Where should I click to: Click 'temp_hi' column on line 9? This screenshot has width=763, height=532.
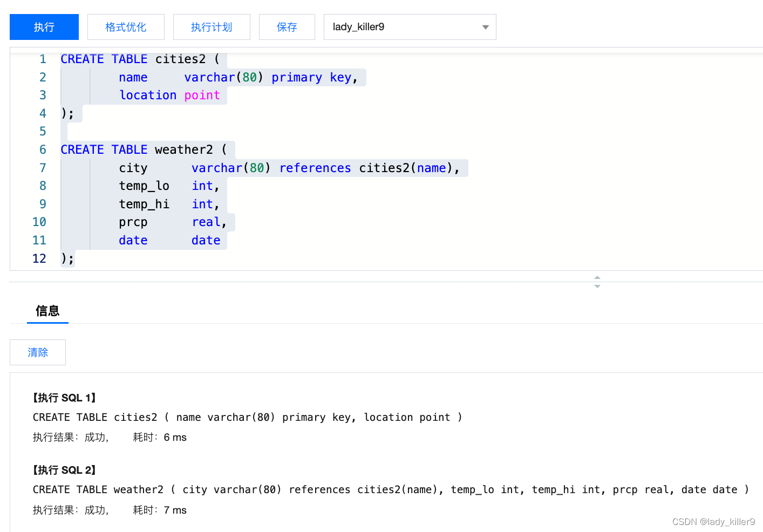coord(144,204)
